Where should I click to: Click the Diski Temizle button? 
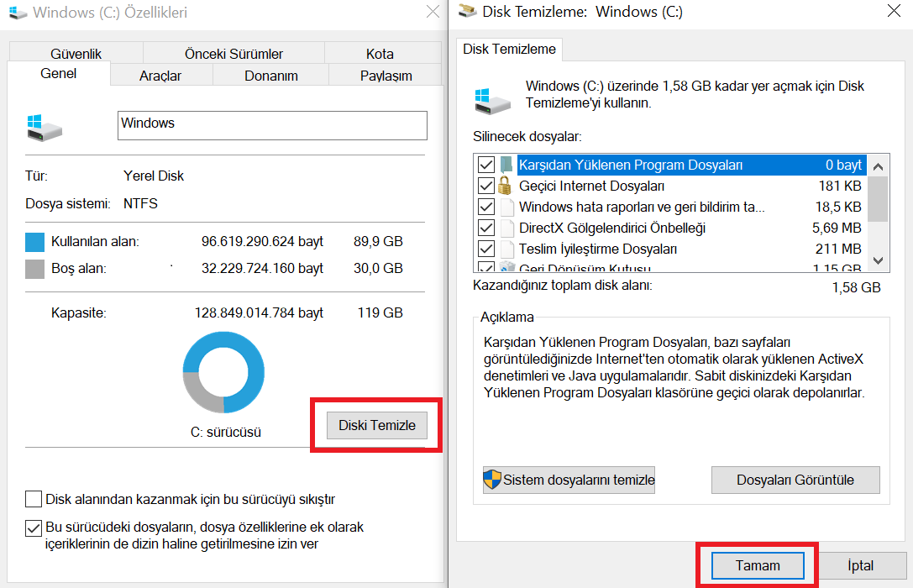click(x=375, y=425)
